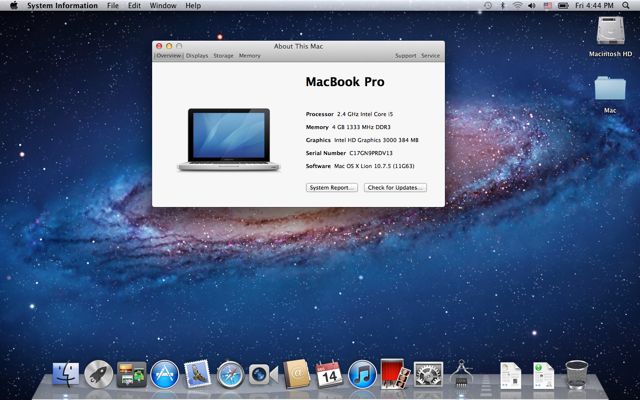
Task: Click the clock showing Fri 4:44 PM
Action: (594, 6)
